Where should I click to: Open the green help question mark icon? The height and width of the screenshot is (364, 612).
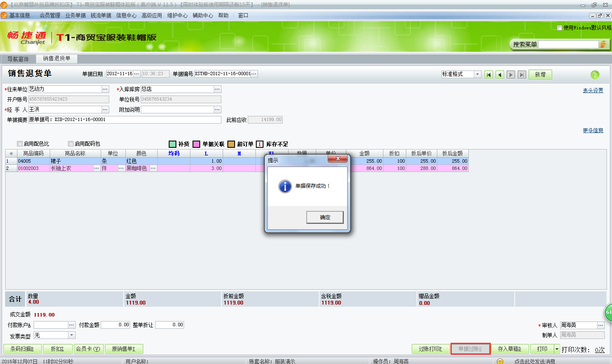[x=595, y=75]
